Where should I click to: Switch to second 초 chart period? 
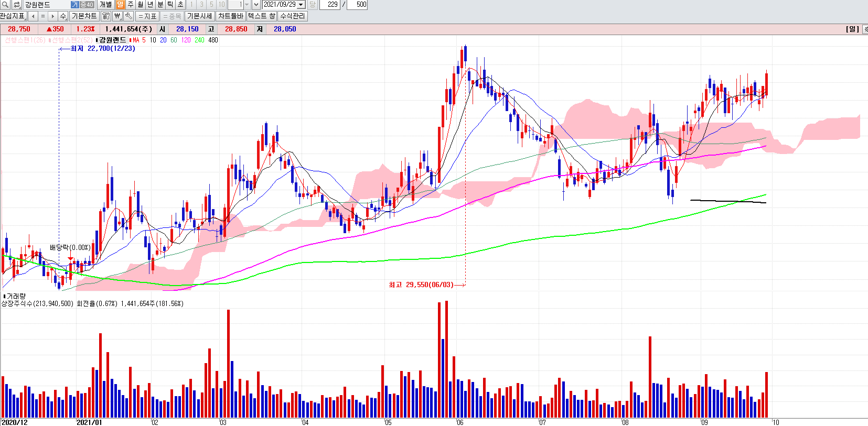tap(180, 5)
